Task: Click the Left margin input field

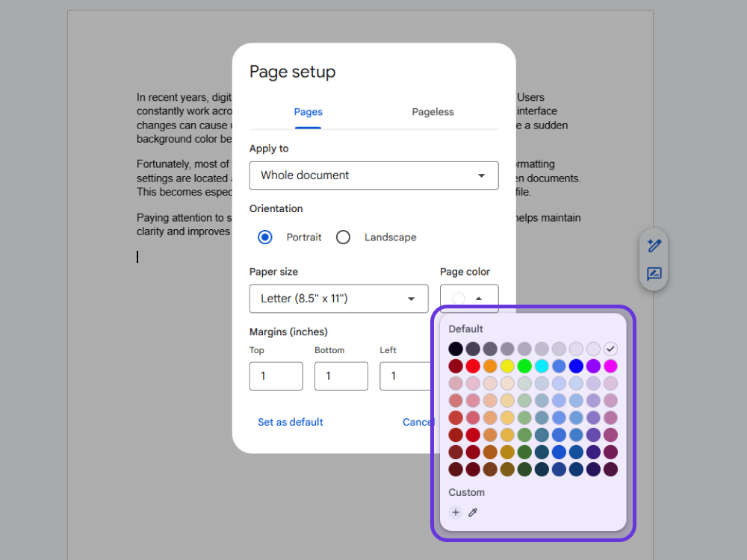Action: [x=406, y=376]
